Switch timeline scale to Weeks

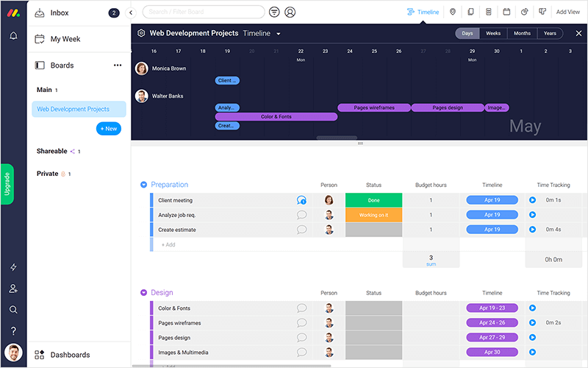coord(493,33)
